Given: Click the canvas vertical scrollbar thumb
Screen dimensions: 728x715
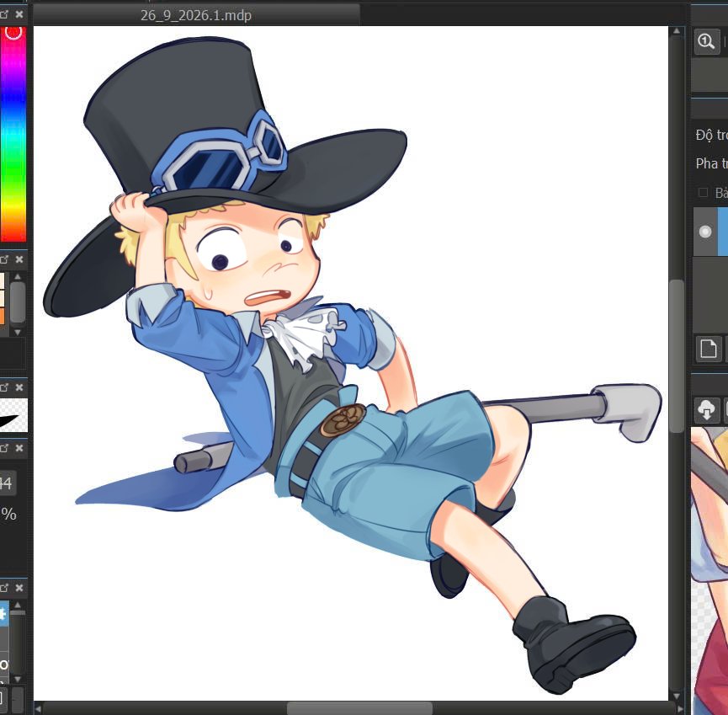Looking at the screenshot, I should click(677, 356).
